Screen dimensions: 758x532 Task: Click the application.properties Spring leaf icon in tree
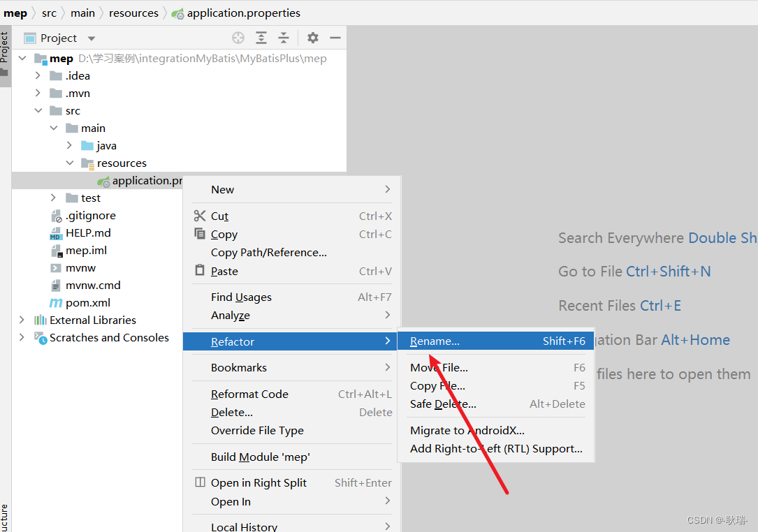tap(103, 182)
